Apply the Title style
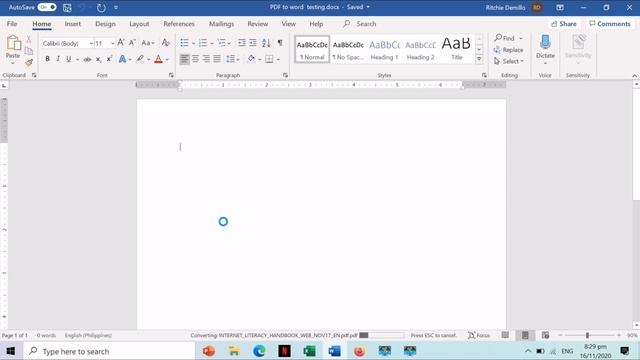 456,50
